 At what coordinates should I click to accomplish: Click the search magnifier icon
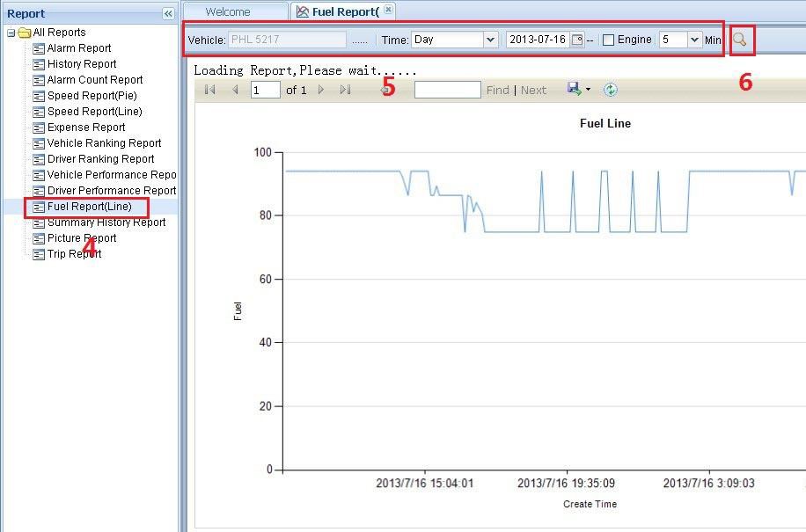click(740, 40)
